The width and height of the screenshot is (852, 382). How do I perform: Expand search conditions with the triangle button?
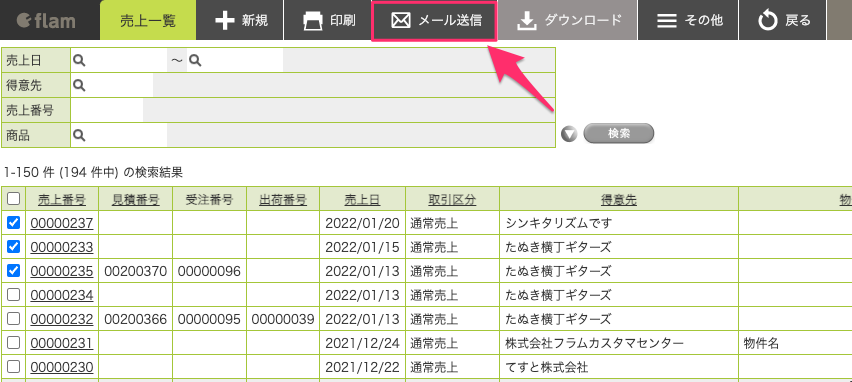coord(569,134)
